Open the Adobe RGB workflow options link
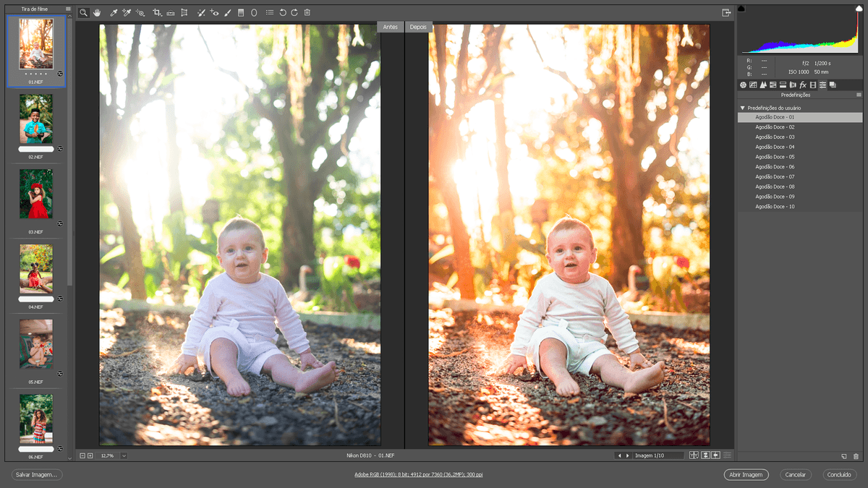The image size is (868, 488). click(x=419, y=475)
